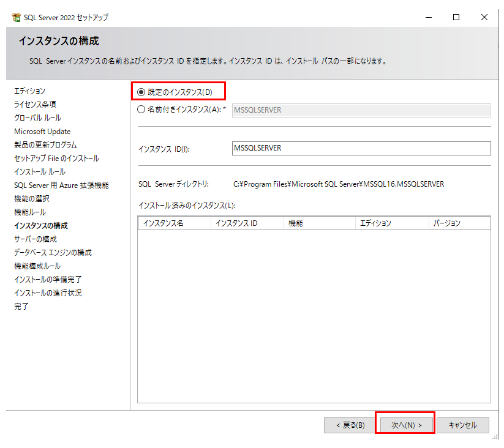This screenshot has width=504, height=448.
Task: Go to サーバーの構成 step in sidebar
Action: point(36,239)
